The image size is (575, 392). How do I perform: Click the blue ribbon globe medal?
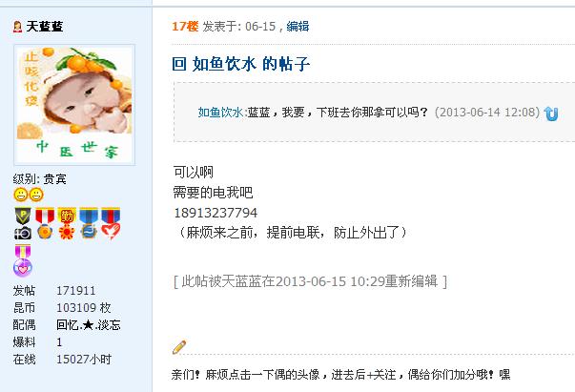tap(89, 223)
